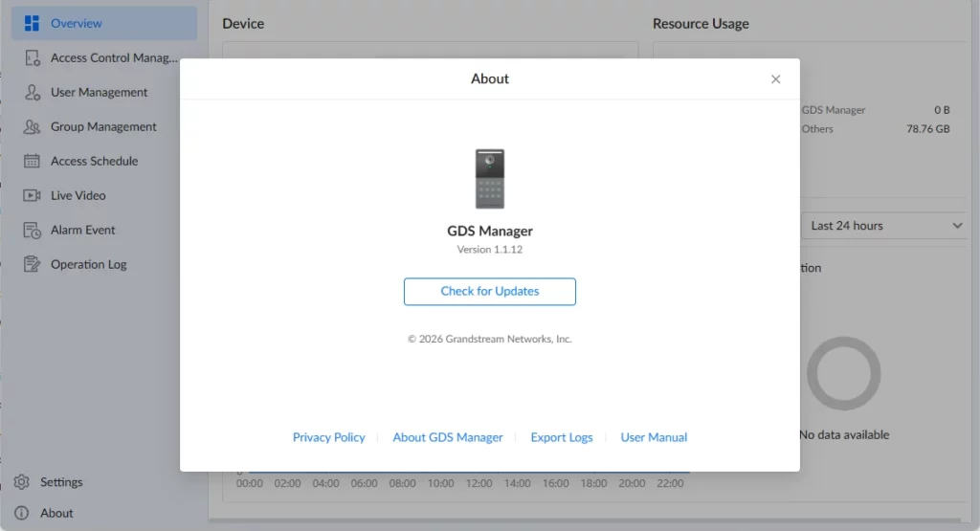Click the Access Schedule calendar icon

point(32,161)
